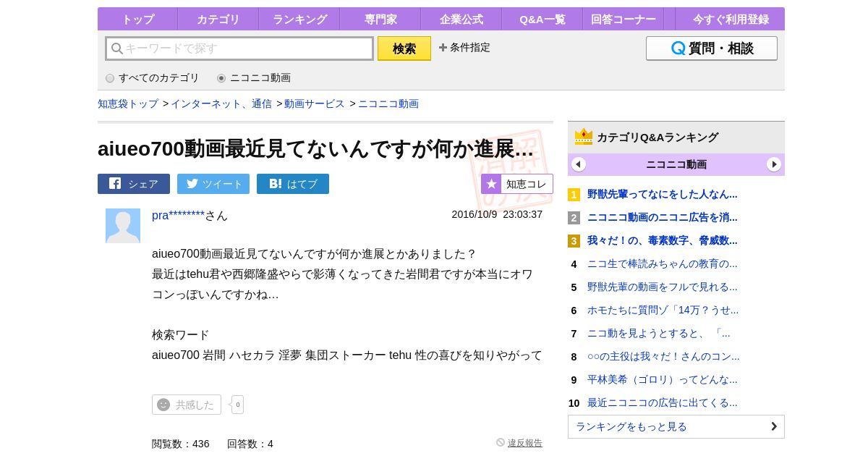Viewport: 868px width, 456px height.
Task: Expand 条件指定 search conditions
Action: pos(464,48)
